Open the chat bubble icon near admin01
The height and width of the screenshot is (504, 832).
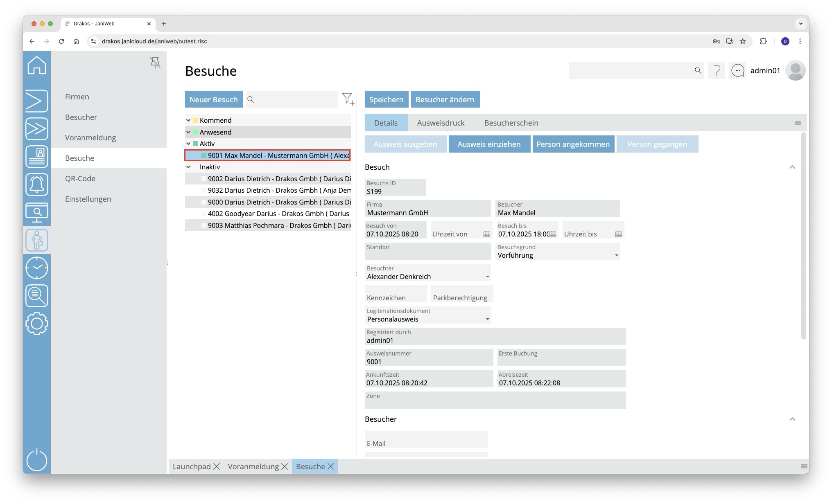point(738,71)
